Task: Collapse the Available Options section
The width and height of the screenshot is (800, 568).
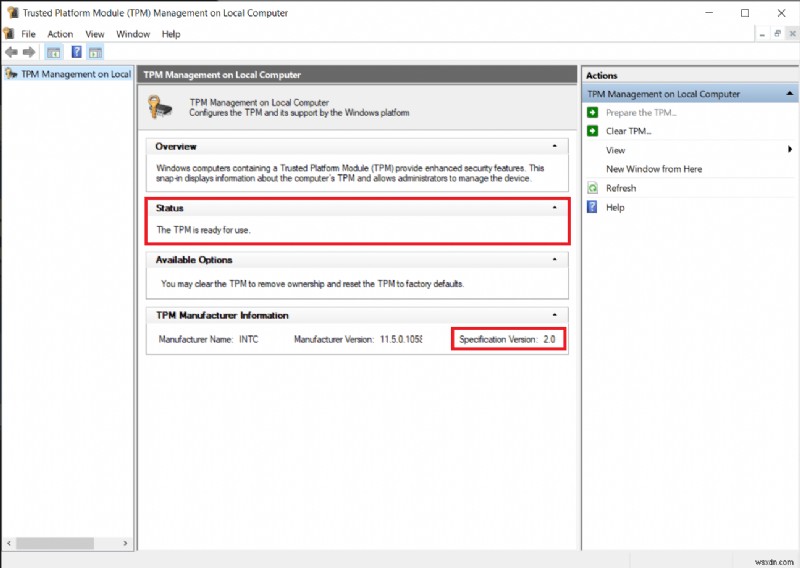Action: coord(555,259)
